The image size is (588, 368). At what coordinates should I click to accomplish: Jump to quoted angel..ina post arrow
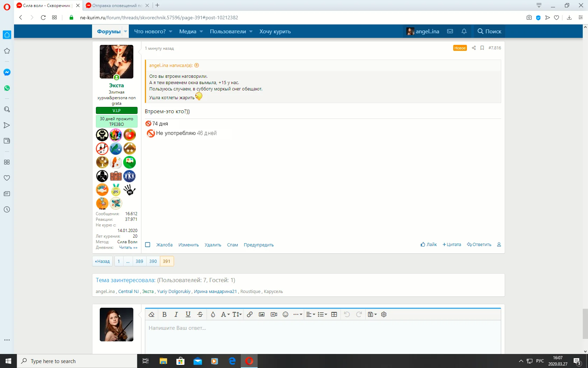(x=197, y=65)
